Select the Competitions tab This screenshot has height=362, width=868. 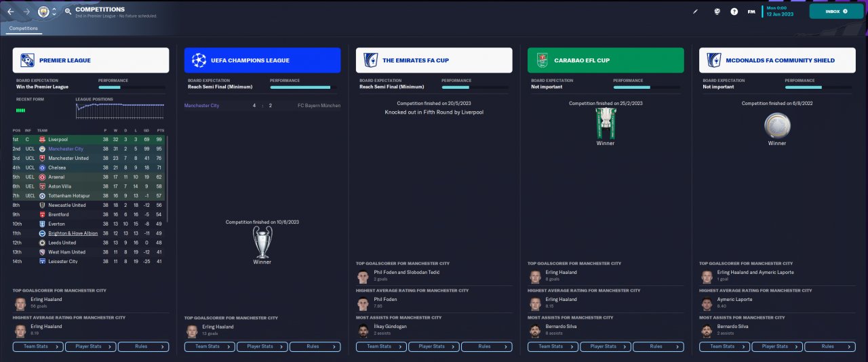(x=24, y=28)
